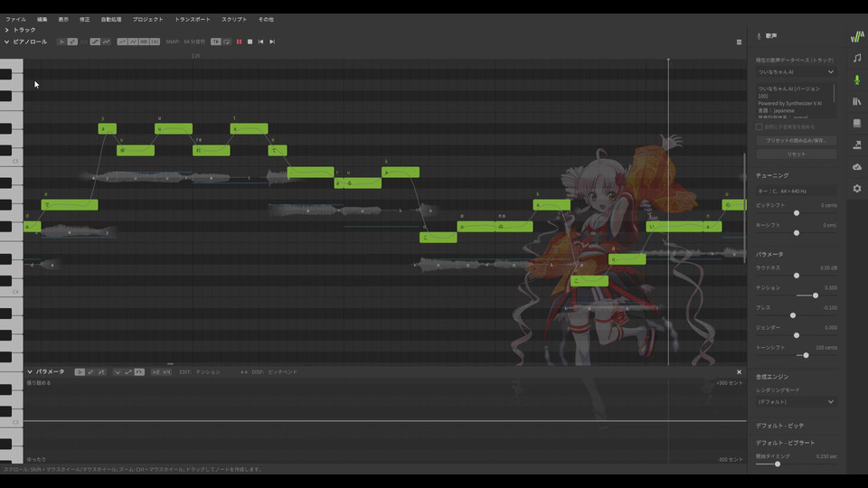Open the トランスポート menu

click(193, 19)
